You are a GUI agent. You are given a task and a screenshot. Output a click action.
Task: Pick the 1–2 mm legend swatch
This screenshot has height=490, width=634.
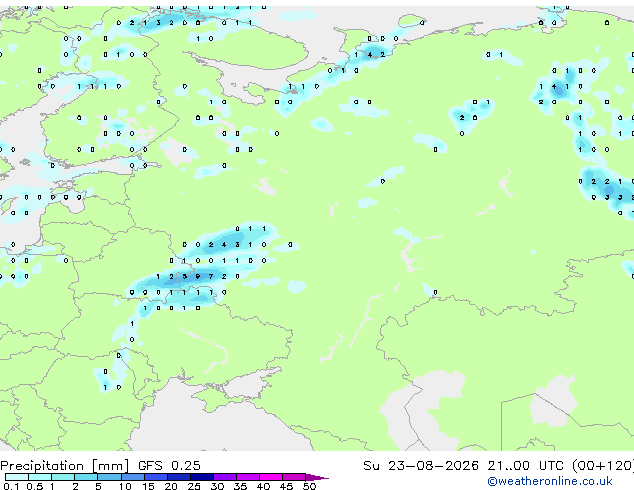click(x=63, y=477)
